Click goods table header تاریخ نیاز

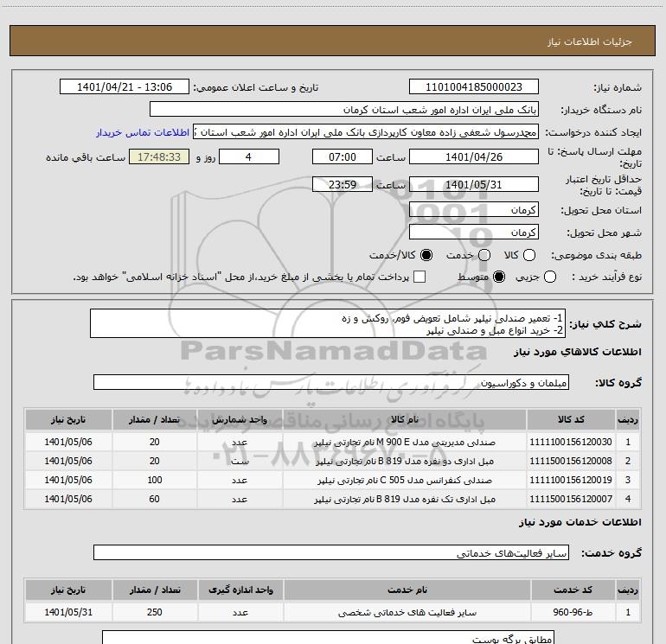68,420
